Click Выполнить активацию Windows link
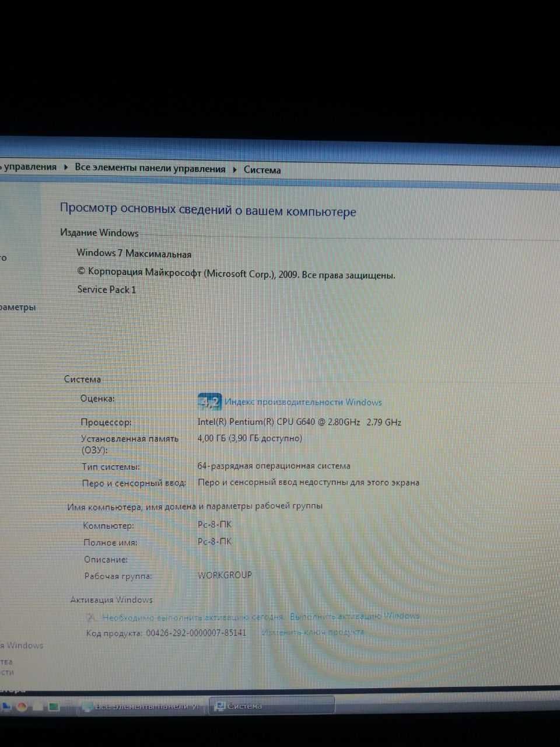560x747 pixels. pos(355,616)
